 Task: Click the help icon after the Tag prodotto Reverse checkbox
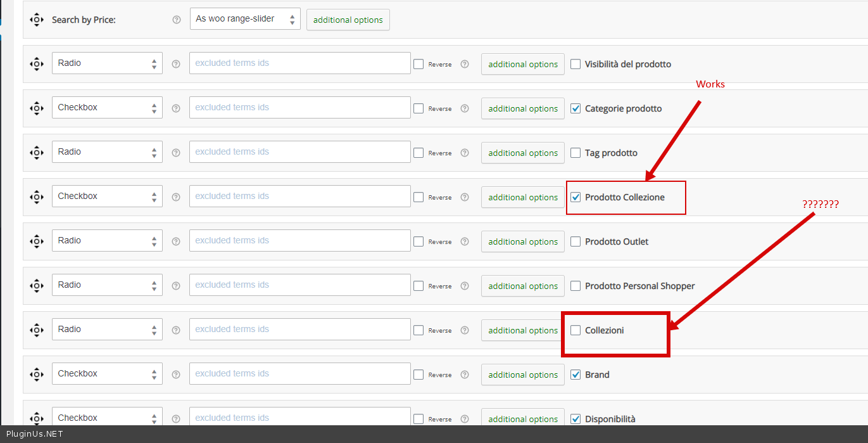point(465,153)
